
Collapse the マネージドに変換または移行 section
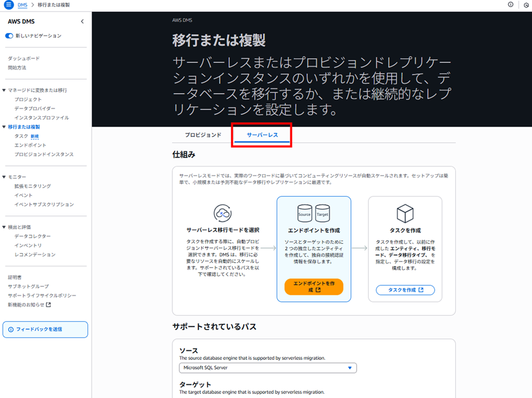[x=4, y=90]
